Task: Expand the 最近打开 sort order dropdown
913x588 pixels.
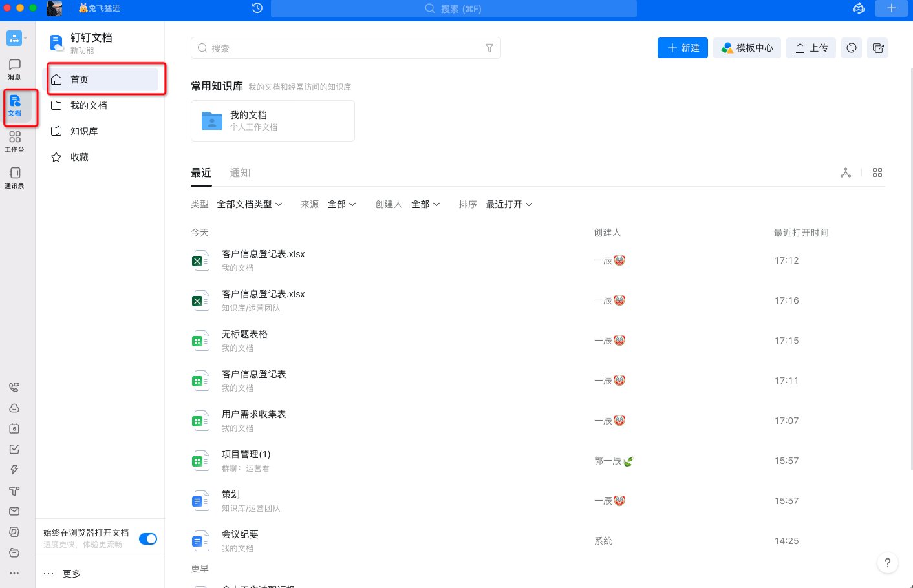Action: (x=509, y=204)
